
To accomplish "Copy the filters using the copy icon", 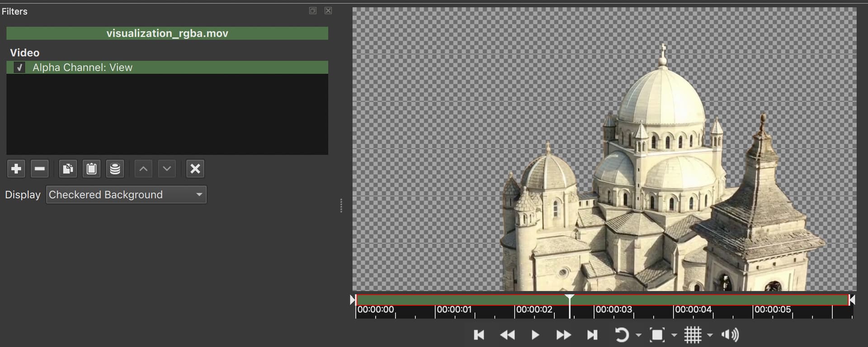I will click(68, 169).
